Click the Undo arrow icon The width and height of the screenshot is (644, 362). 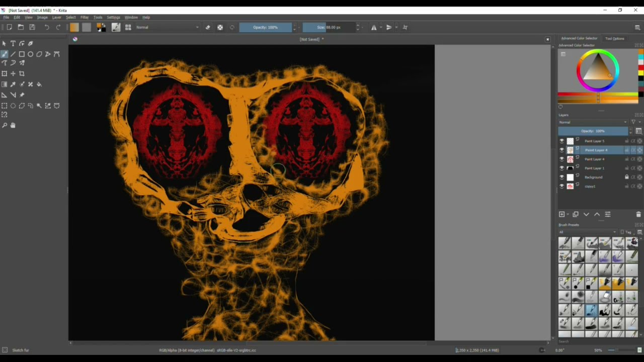coord(47,27)
